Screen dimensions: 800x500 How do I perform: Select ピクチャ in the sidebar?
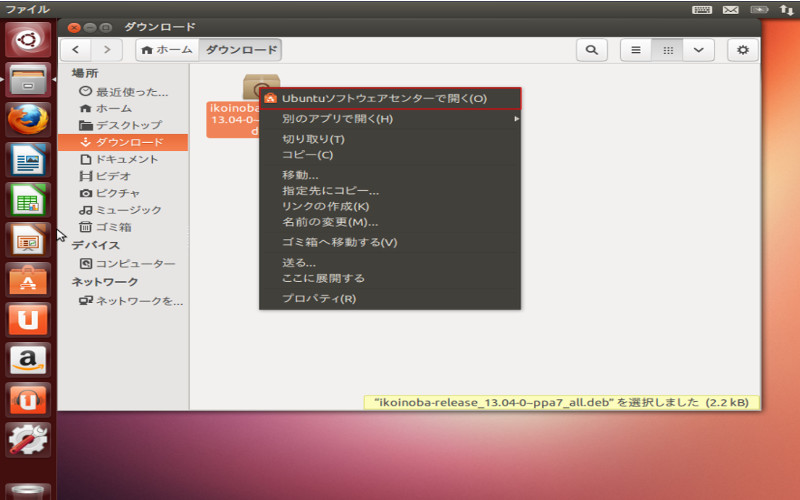pyautogui.click(x=123, y=193)
